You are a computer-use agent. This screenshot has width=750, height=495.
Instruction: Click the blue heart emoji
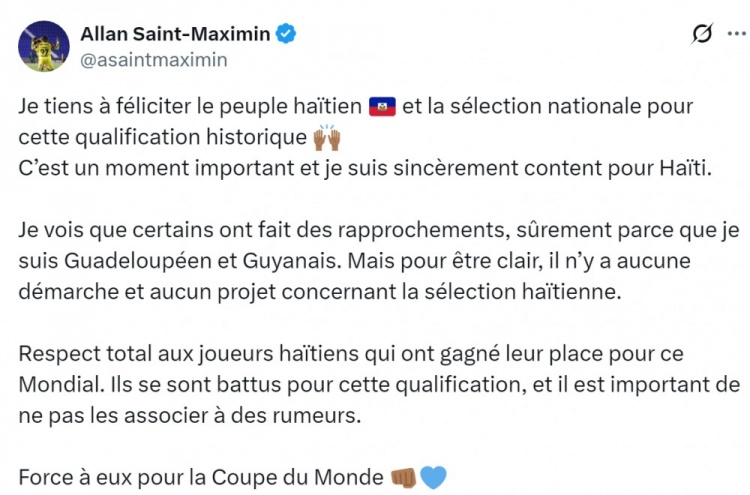(433, 477)
